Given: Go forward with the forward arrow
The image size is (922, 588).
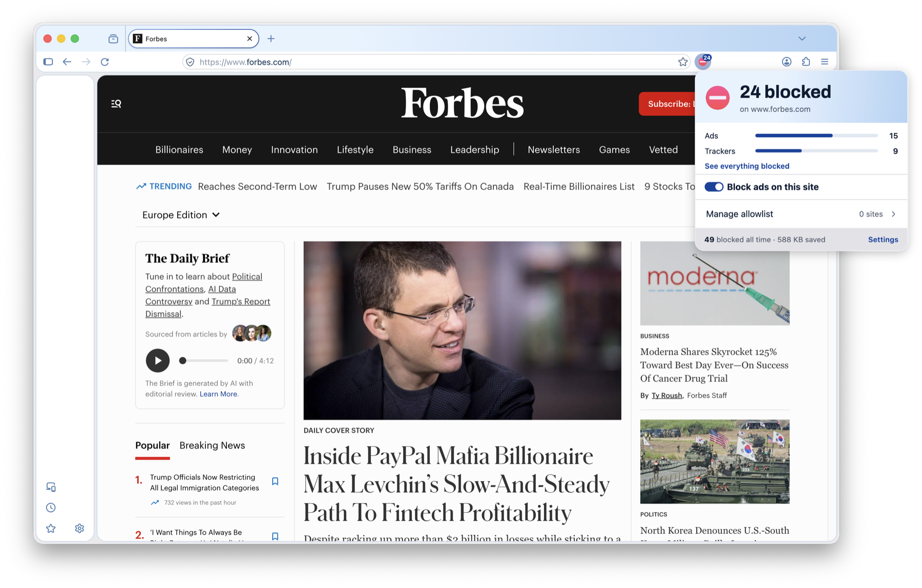Looking at the screenshot, I should pyautogui.click(x=86, y=62).
